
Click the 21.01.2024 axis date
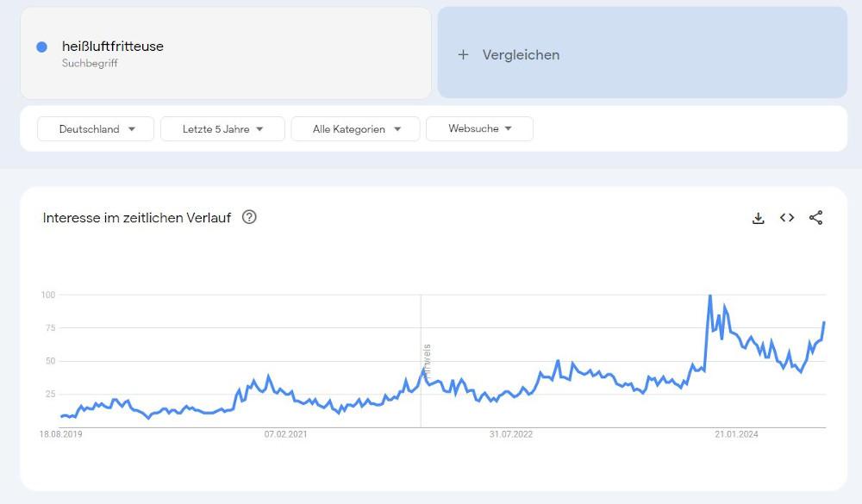point(736,434)
